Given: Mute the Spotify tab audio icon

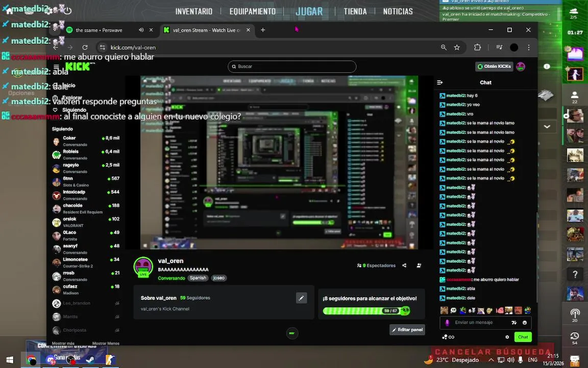Looking at the screenshot, I should pos(141,30).
